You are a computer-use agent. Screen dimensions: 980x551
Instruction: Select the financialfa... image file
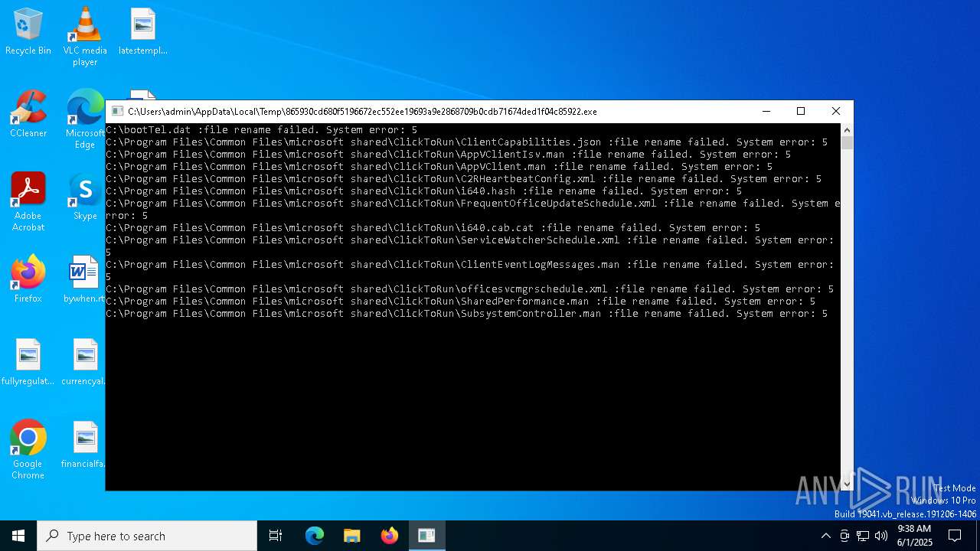click(84, 445)
